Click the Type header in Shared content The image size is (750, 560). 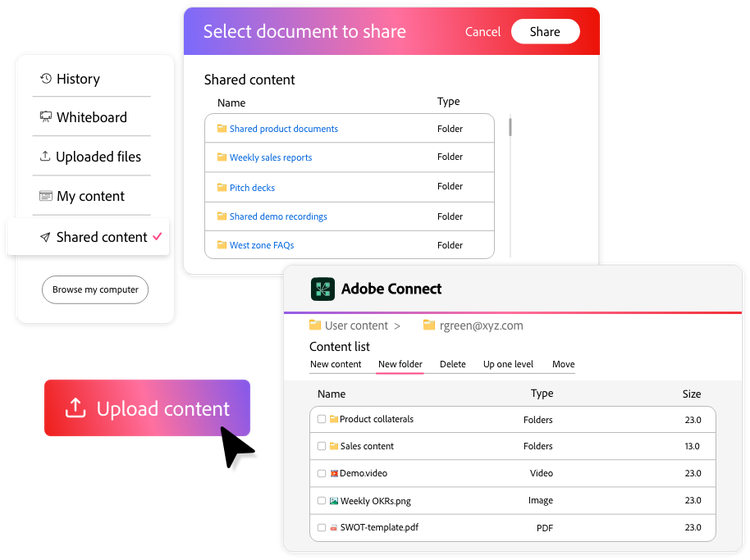[449, 101]
